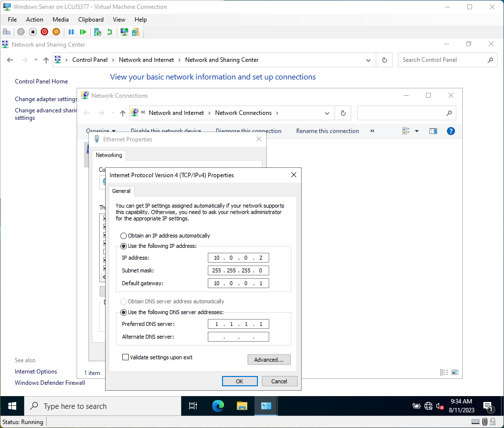
Task: Select Obtain an IP address automatically
Action: pos(123,236)
